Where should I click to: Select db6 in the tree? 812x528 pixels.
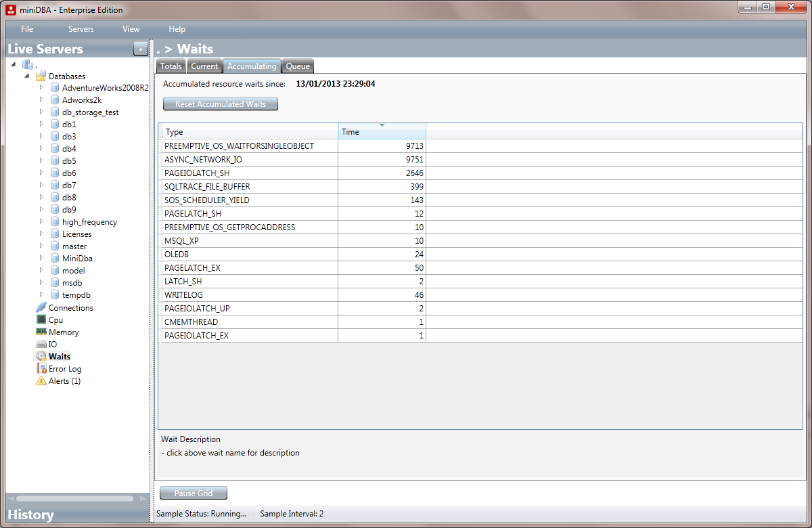(69, 173)
